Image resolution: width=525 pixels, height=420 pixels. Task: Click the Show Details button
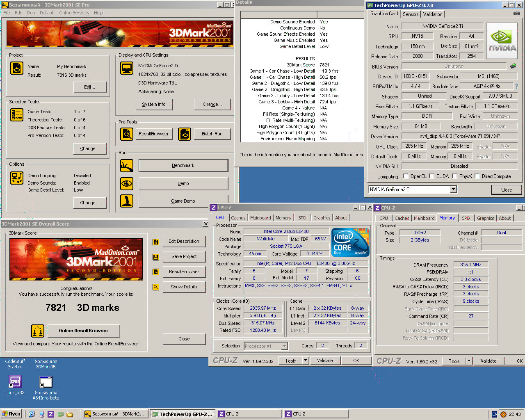(x=184, y=287)
